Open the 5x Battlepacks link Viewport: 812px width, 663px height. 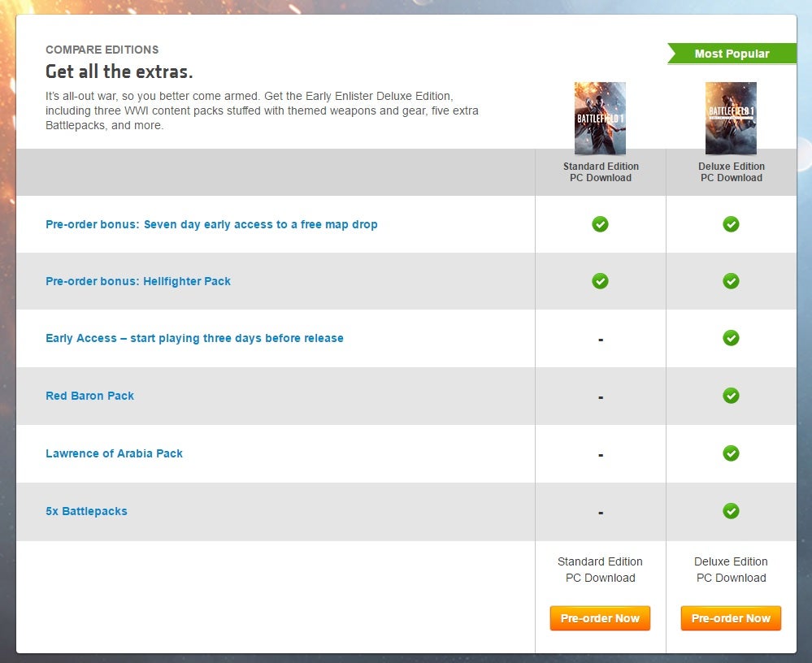tap(86, 511)
